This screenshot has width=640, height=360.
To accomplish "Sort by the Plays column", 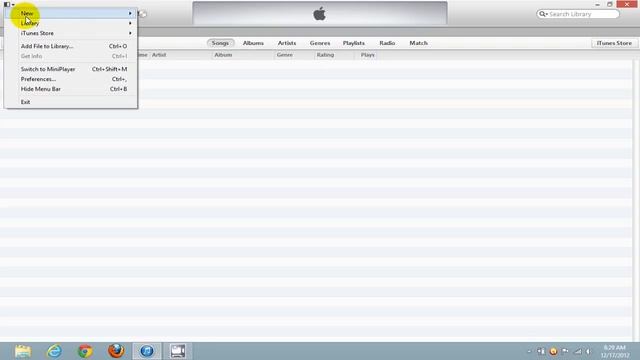I will (367, 55).
